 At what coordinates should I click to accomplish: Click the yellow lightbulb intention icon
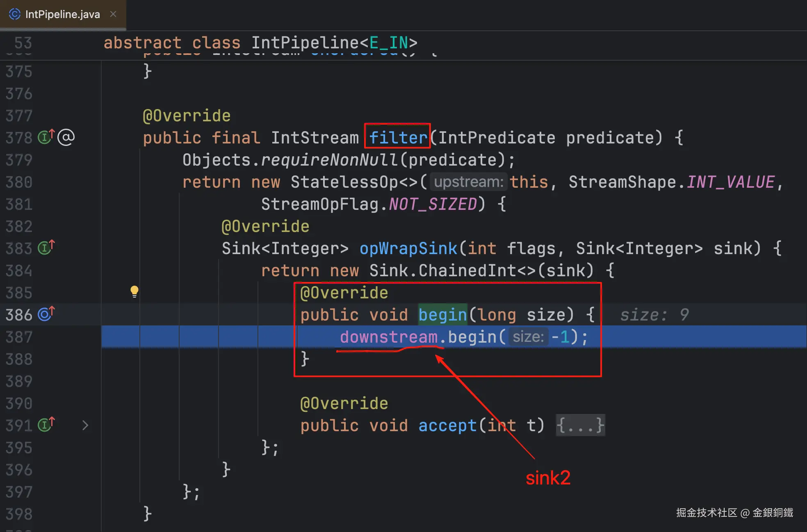[x=134, y=291]
